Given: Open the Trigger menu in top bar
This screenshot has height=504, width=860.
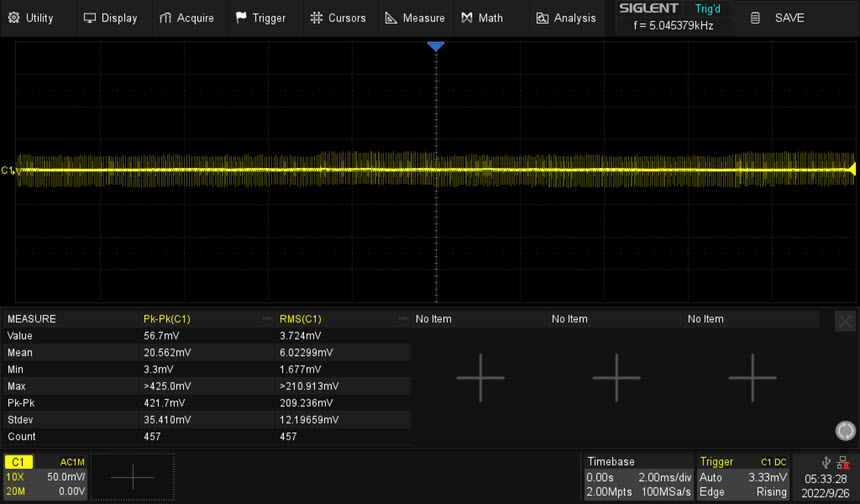Looking at the screenshot, I should coord(260,18).
